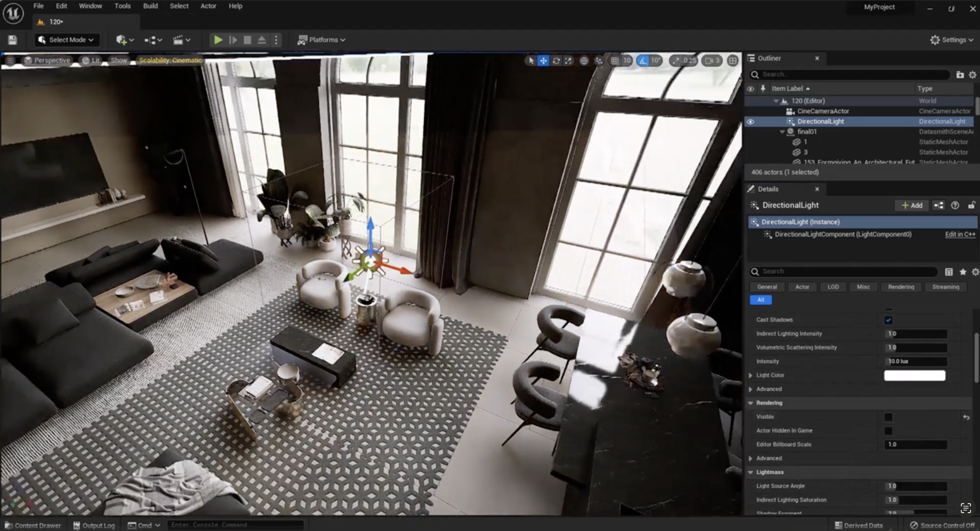Screen dimensions: 980x531
Task: Open the white Light Color swatch
Action: (914, 375)
